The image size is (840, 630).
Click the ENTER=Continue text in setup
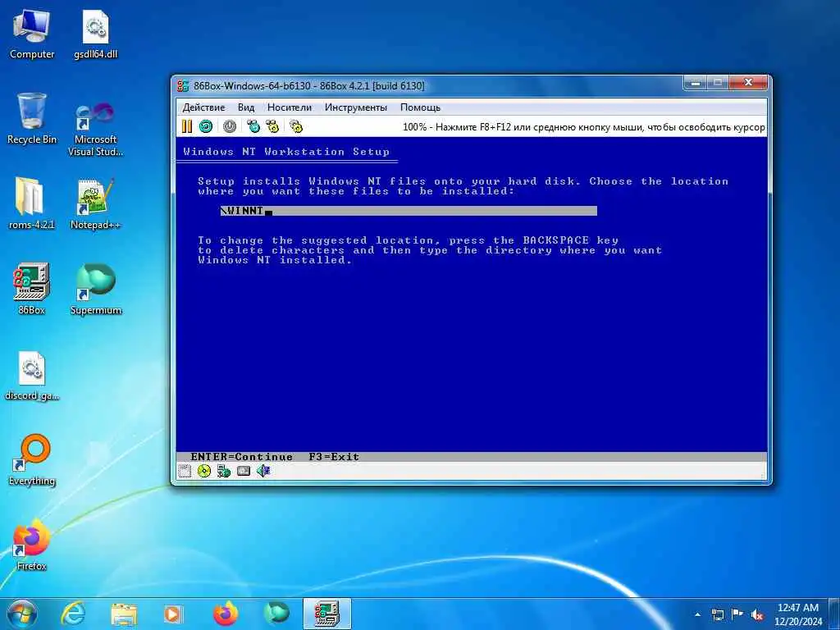(242, 457)
